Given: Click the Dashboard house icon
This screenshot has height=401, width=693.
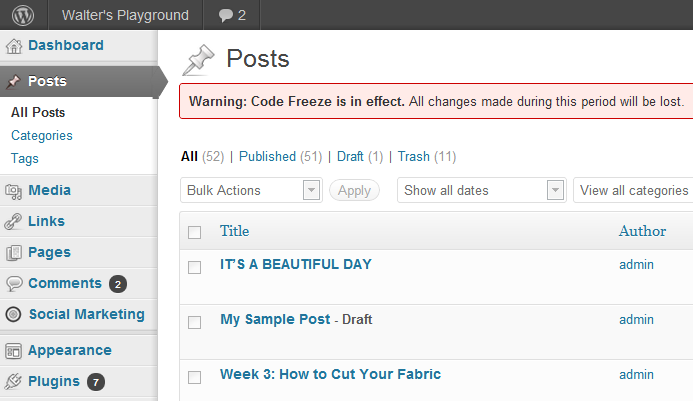Looking at the screenshot, I should coord(14,46).
